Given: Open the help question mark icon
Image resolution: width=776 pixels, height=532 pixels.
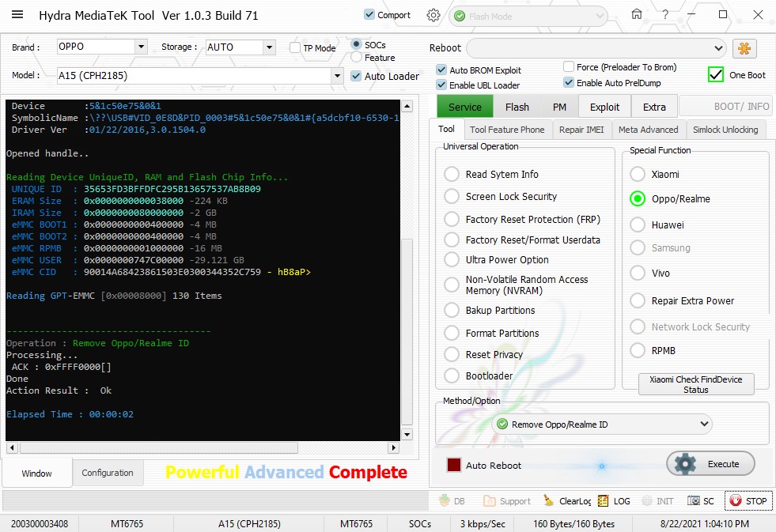Looking at the screenshot, I should [x=665, y=15].
